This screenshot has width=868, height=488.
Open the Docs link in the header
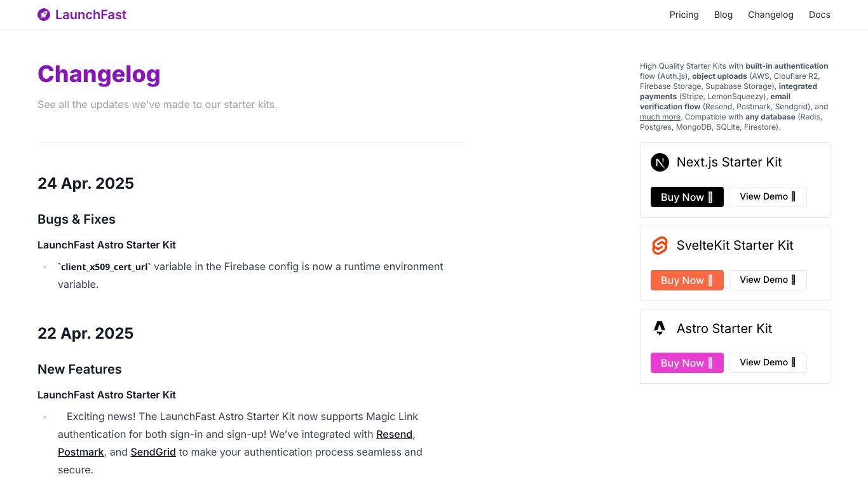[819, 15]
